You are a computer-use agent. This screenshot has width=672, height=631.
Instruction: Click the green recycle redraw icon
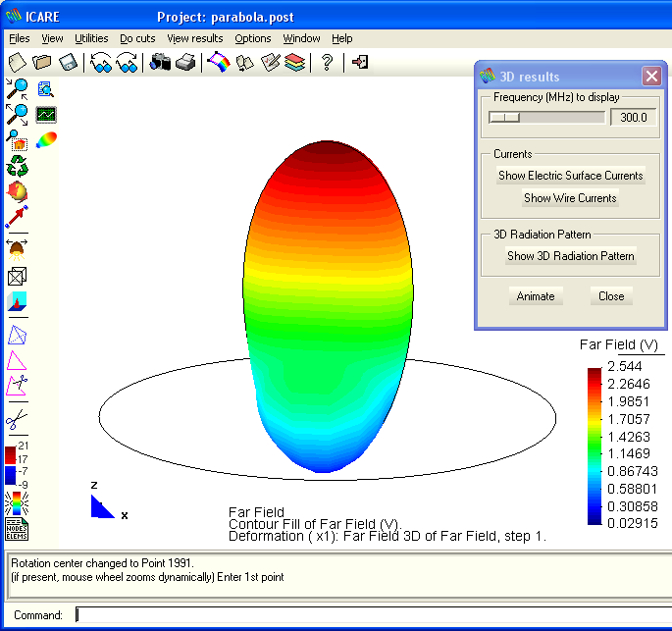click(17, 166)
